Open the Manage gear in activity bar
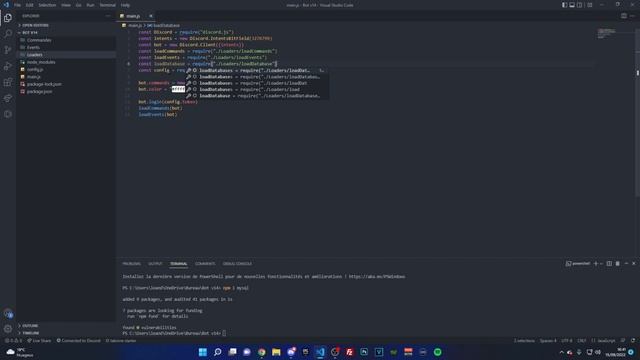640x360 pixels. tap(8, 329)
